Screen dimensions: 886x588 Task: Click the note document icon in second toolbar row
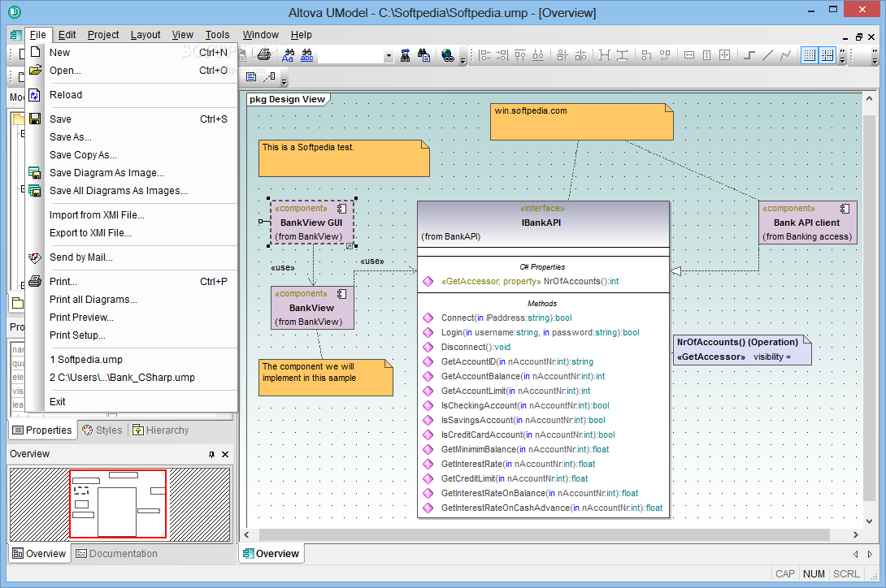[x=251, y=76]
